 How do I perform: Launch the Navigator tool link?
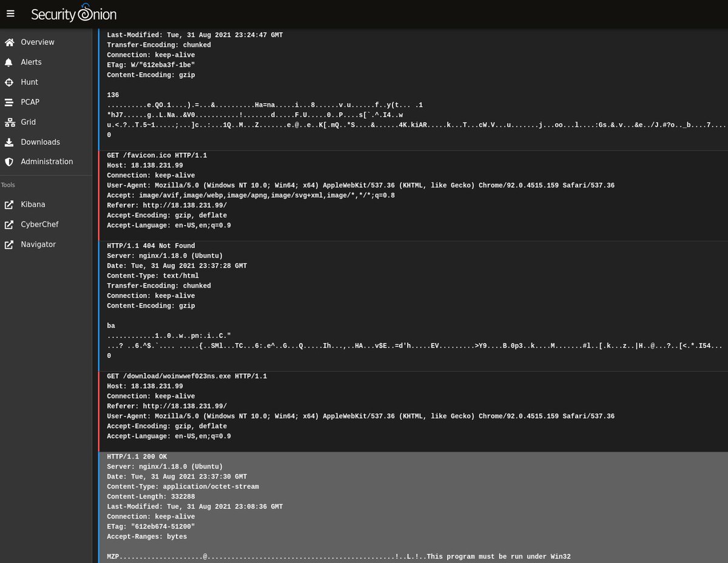click(x=38, y=245)
